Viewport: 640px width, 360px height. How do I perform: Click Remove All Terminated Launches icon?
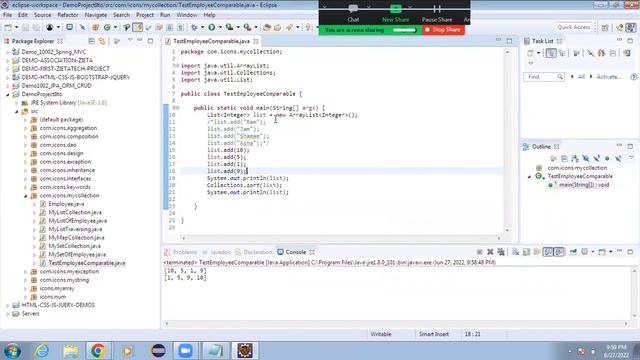[501, 252]
